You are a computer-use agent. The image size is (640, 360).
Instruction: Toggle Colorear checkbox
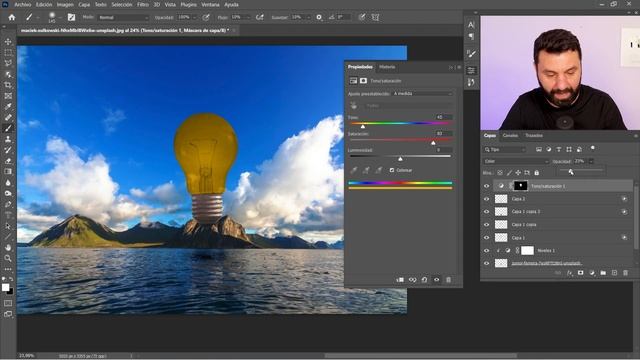pos(392,170)
